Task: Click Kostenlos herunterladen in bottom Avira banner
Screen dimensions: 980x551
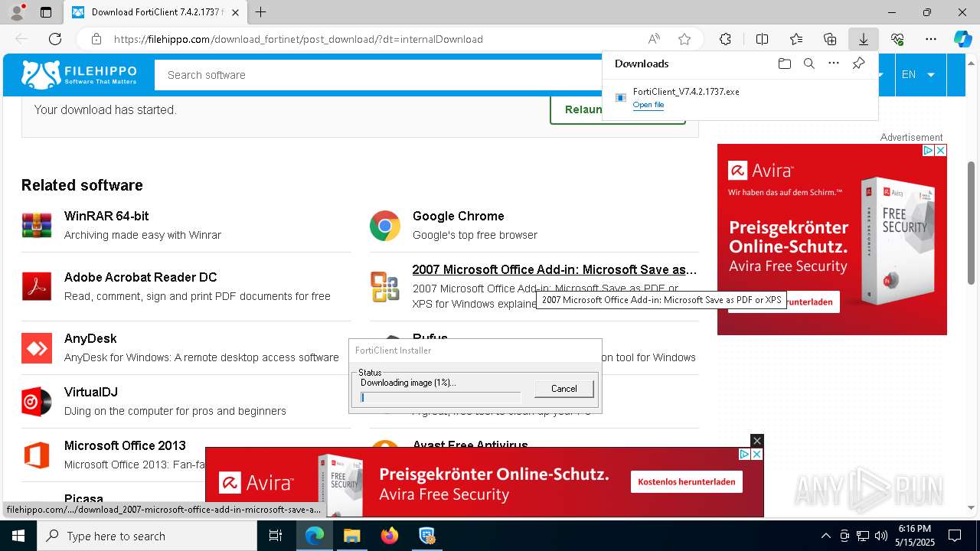Action: coord(687,481)
